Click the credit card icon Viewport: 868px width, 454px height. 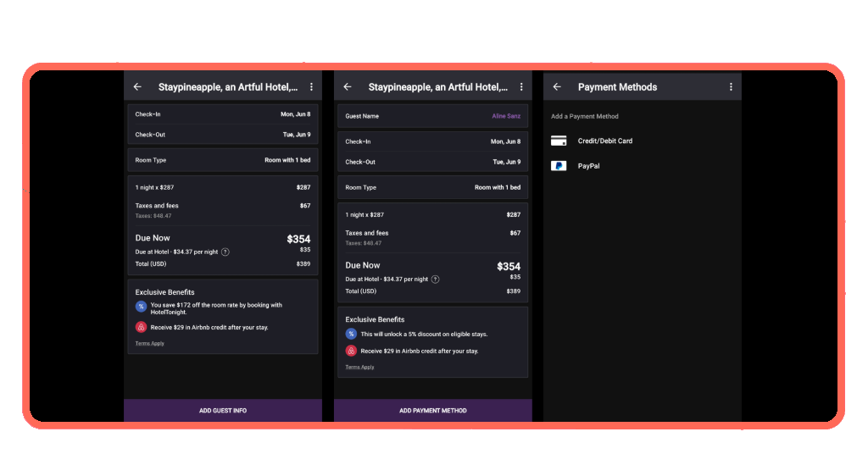[559, 141]
